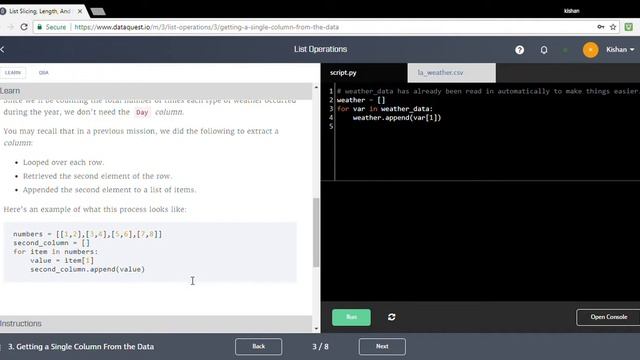The height and width of the screenshot is (360, 640).
Task: Click the scroll up arrow of the lesson pane
Action: pos(316,87)
